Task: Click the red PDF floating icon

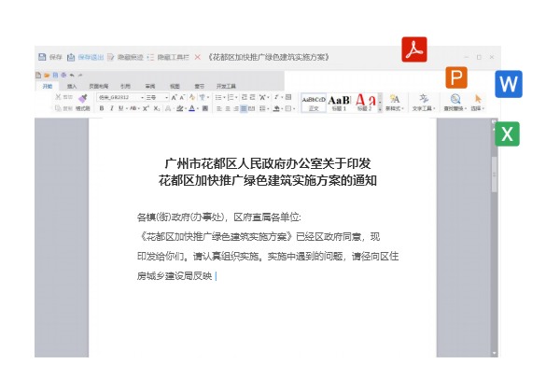Action: pos(413,49)
